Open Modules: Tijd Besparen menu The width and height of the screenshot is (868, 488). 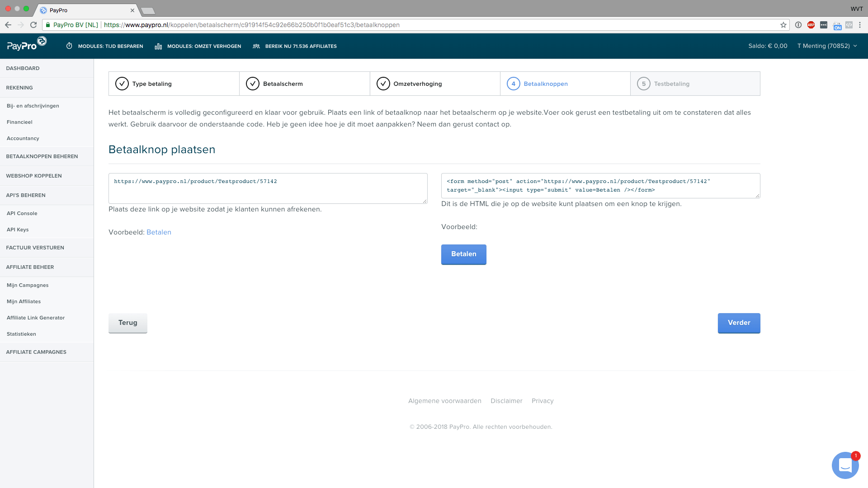tap(104, 46)
